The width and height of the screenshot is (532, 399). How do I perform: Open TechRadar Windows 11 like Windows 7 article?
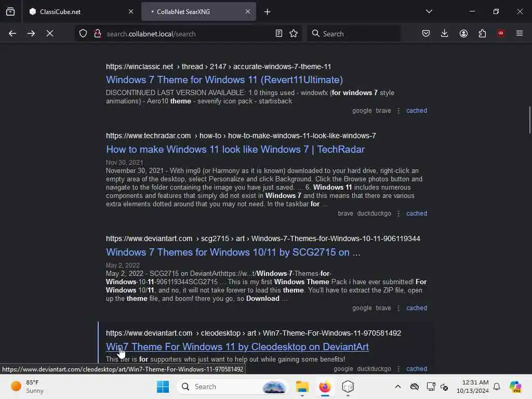235,149
